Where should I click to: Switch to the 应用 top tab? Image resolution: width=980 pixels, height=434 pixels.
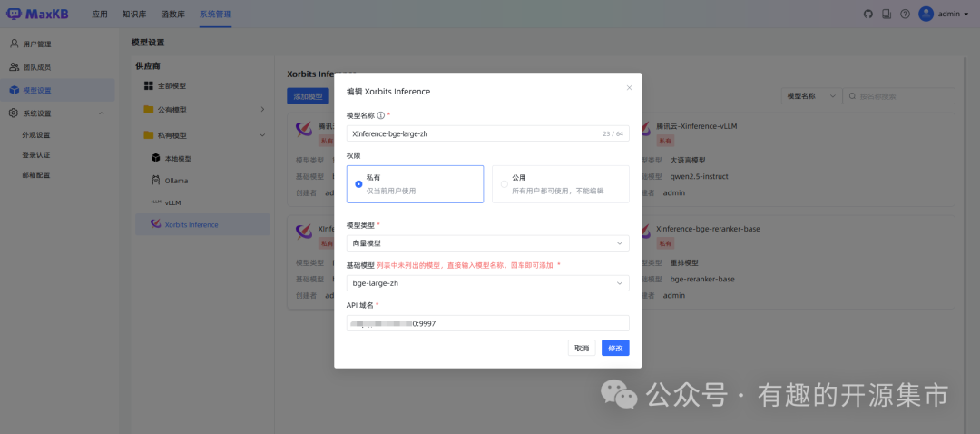100,14
